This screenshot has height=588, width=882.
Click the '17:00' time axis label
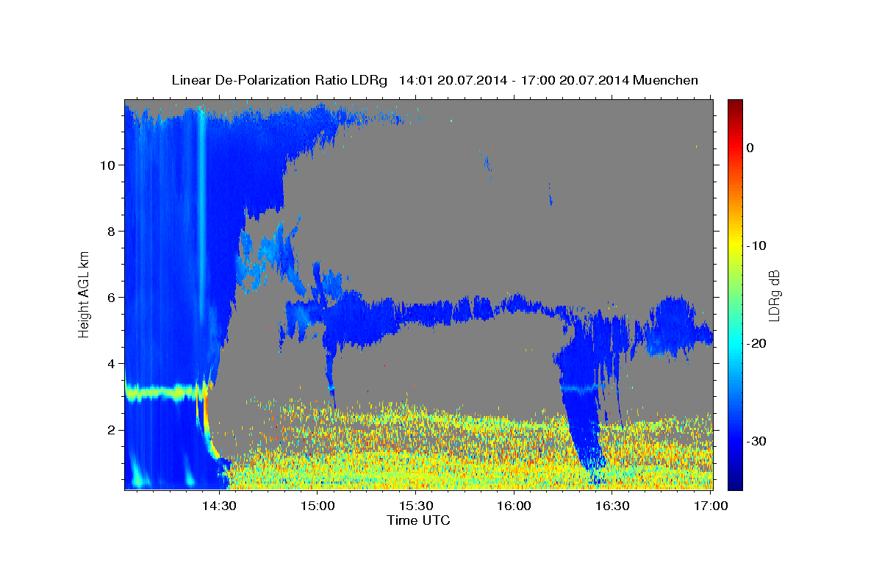point(711,506)
